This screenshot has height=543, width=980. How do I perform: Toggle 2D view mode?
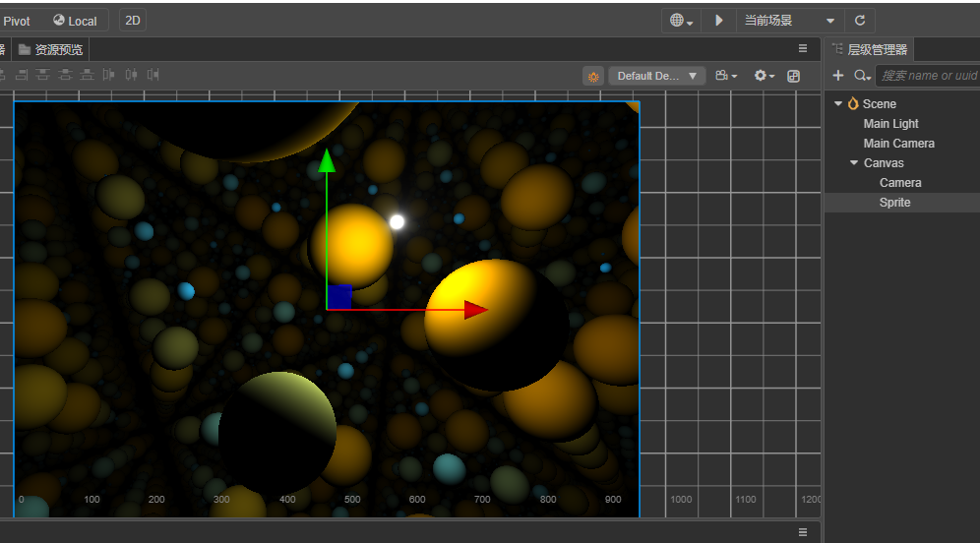(x=133, y=21)
